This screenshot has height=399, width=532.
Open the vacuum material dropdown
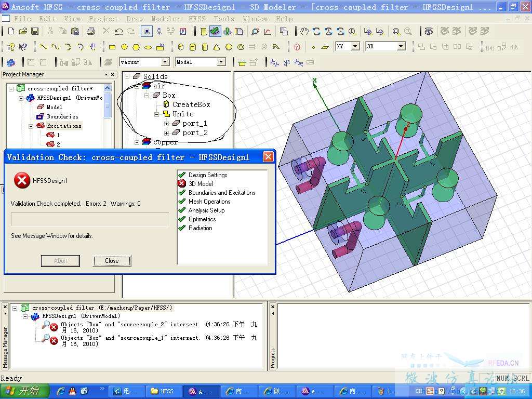(165, 62)
